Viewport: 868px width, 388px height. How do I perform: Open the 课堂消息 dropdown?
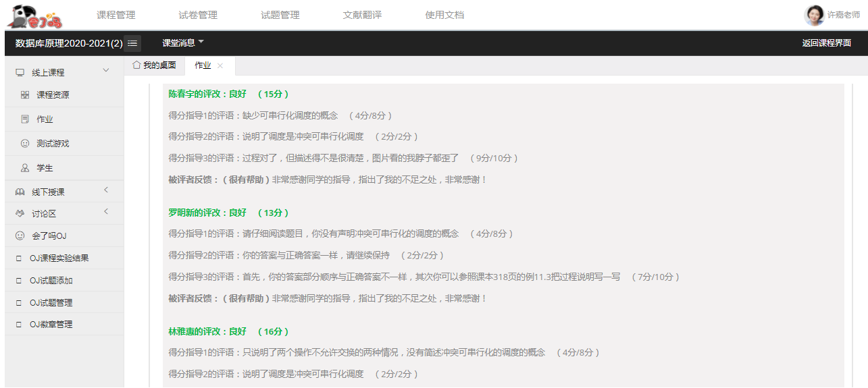[x=183, y=43]
